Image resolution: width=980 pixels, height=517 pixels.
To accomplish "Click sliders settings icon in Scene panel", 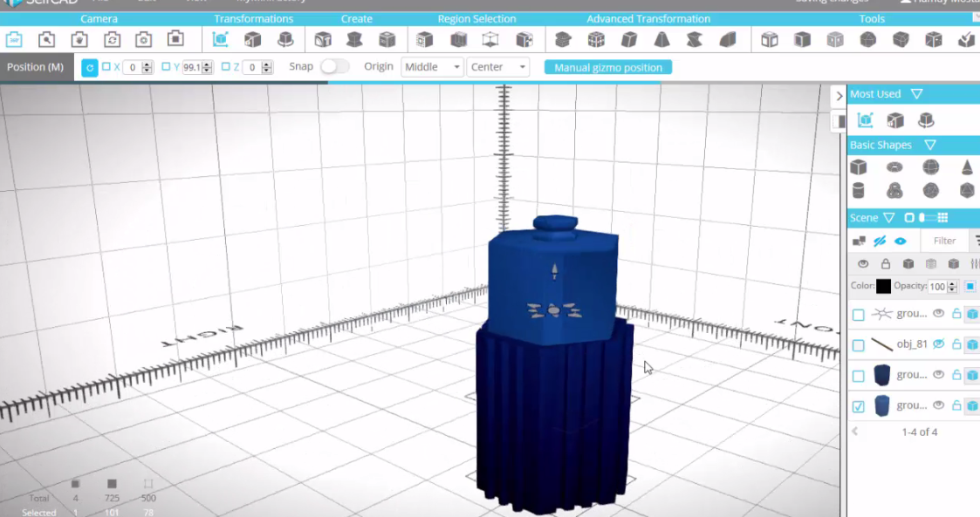I will [975, 263].
